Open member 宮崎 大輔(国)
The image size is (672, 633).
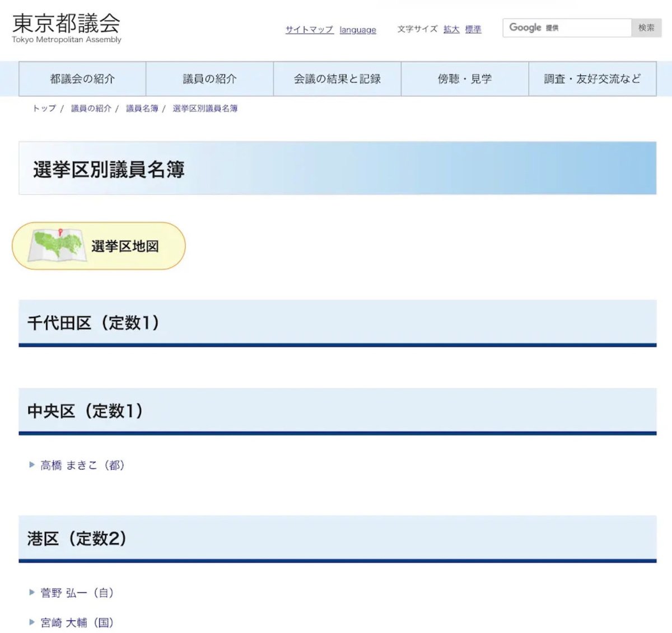click(77, 622)
